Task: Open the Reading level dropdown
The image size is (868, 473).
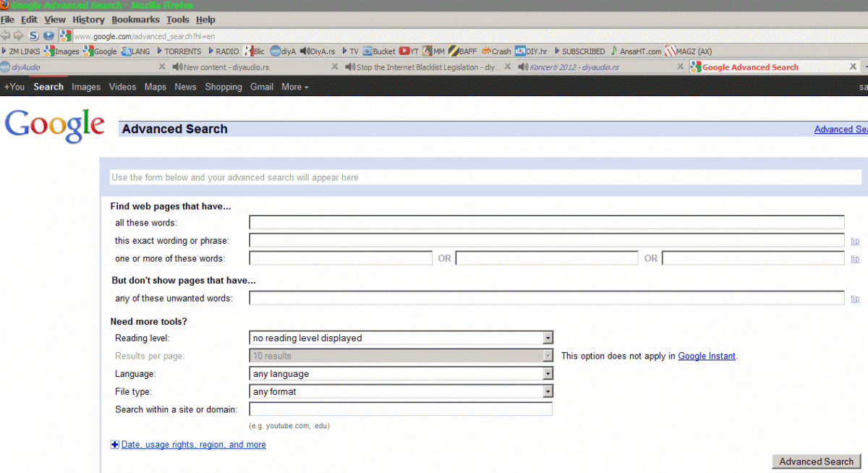Action: (x=401, y=338)
